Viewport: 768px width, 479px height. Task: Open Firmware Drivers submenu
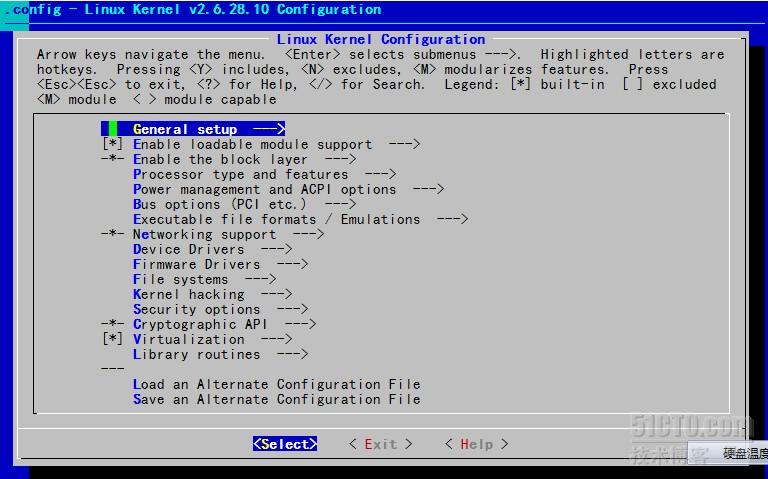220,264
